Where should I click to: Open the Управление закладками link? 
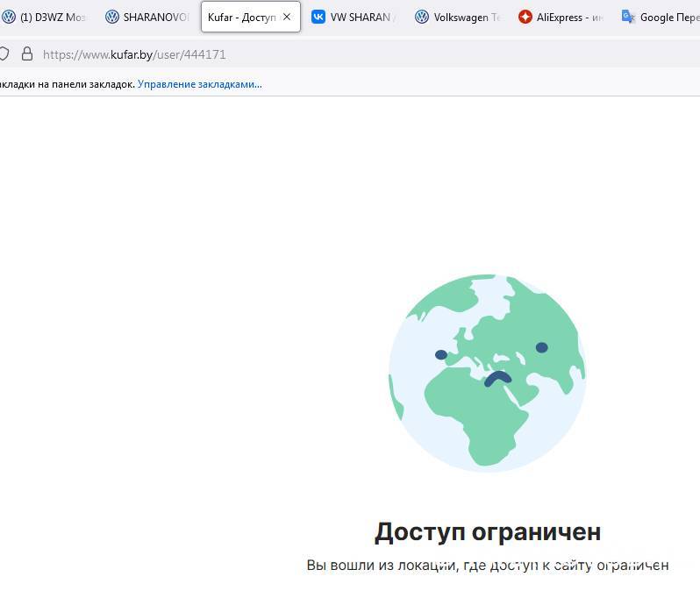[200, 84]
